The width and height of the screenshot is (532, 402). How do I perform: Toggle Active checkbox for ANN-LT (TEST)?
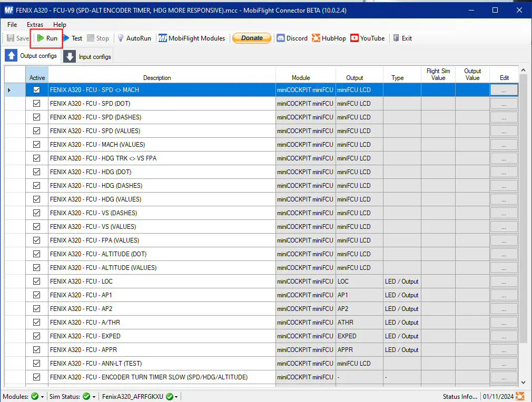pyautogui.click(x=37, y=364)
